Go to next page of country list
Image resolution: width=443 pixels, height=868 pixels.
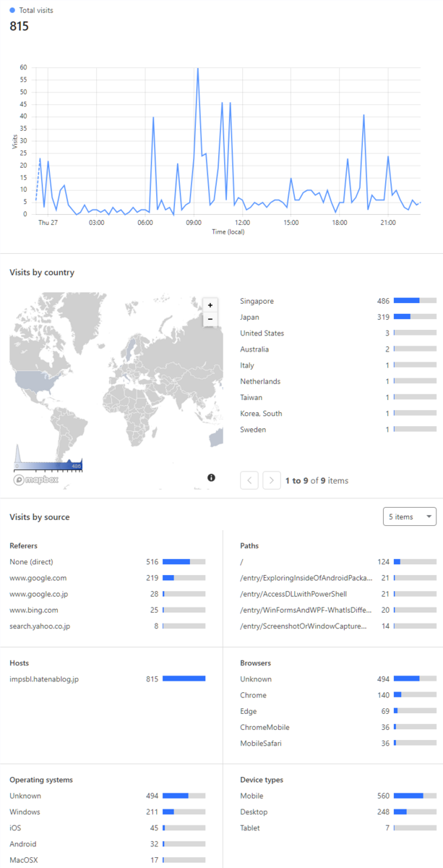272,480
